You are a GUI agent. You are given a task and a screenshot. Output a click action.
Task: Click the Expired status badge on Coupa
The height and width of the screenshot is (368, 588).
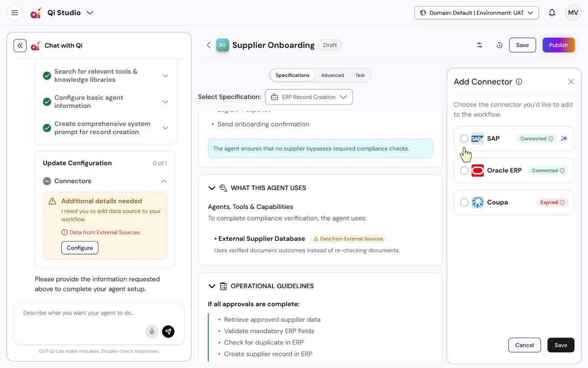[x=552, y=203]
